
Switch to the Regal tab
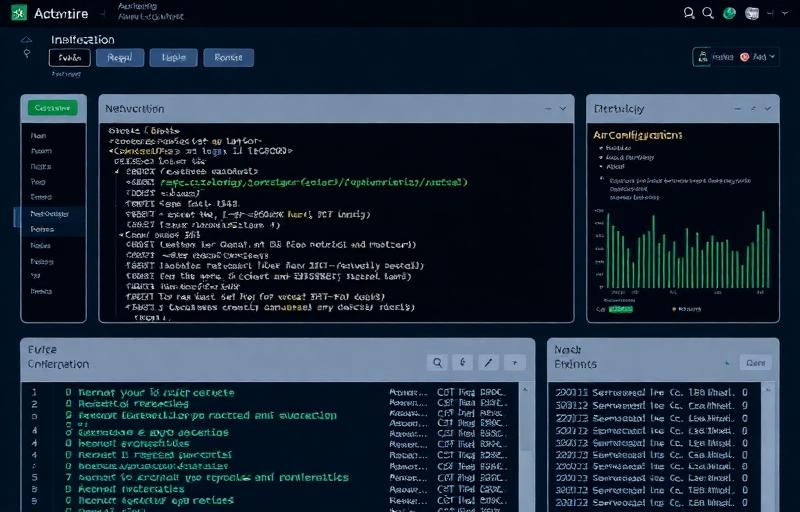tap(120, 58)
